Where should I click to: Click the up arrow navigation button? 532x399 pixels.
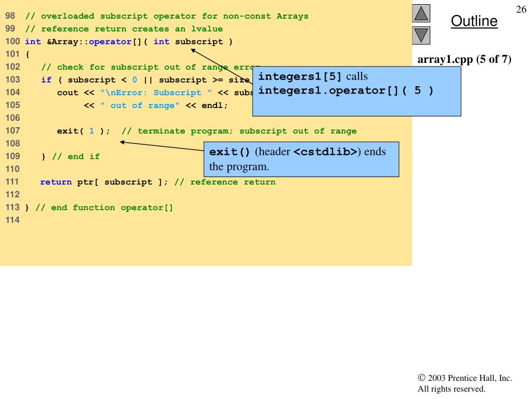(x=421, y=13)
